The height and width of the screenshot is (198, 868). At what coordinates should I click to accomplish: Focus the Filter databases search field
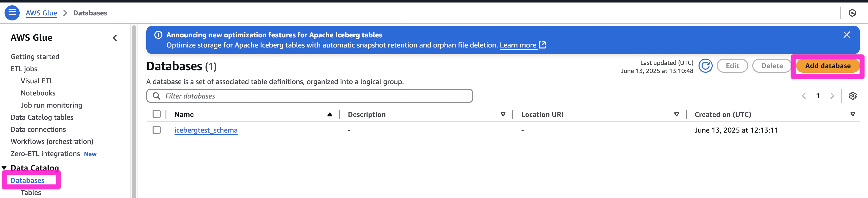click(x=309, y=96)
